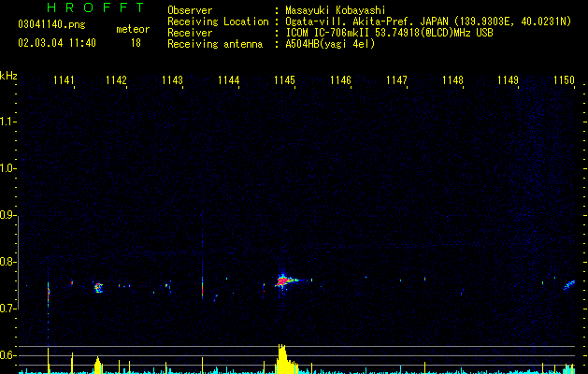Viewport: 588px width, 374px height.
Task: Click observer name Masayuki Kobayashi
Action: (336, 10)
